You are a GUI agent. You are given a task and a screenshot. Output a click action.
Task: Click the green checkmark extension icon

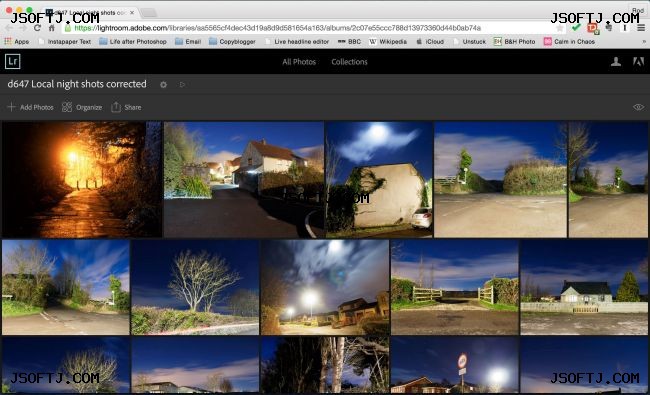tap(576, 28)
